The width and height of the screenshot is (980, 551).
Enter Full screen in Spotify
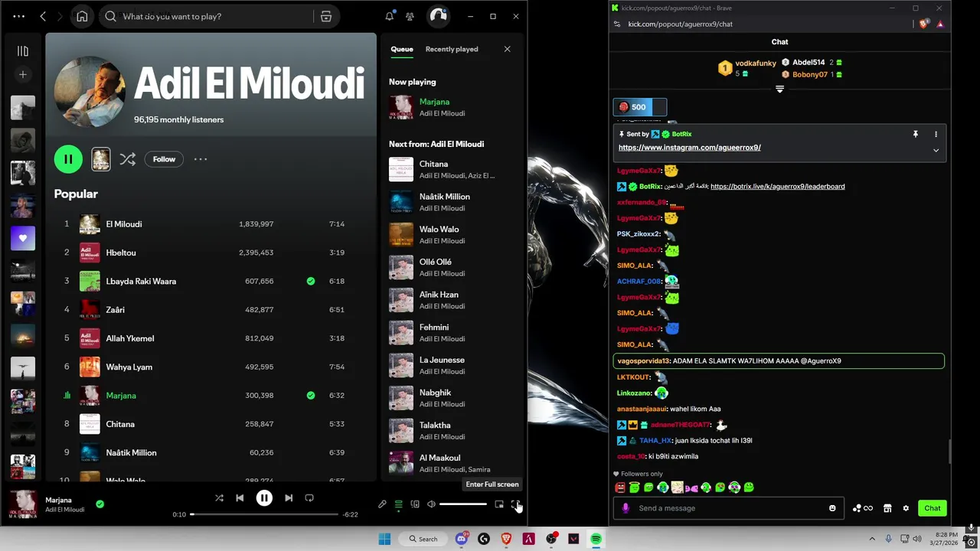[x=515, y=504]
